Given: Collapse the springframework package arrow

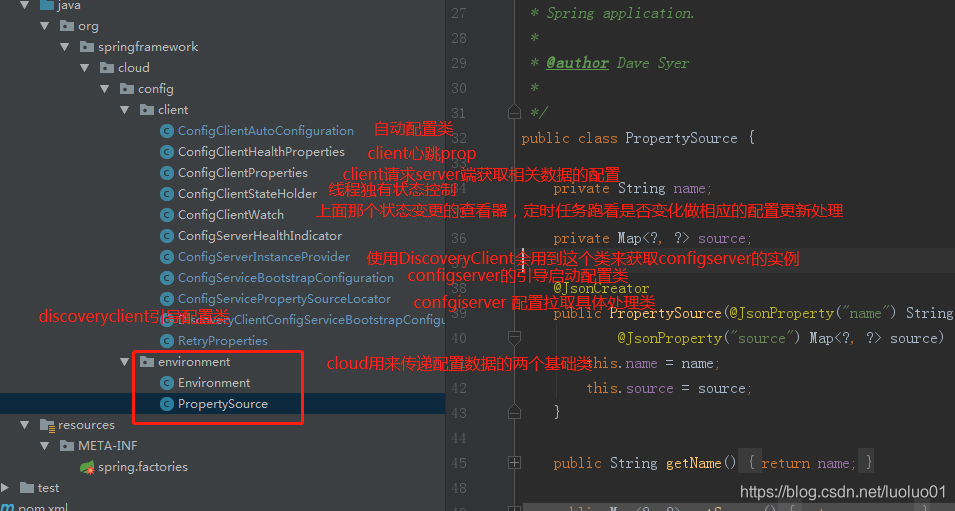Looking at the screenshot, I should coord(65,47).
